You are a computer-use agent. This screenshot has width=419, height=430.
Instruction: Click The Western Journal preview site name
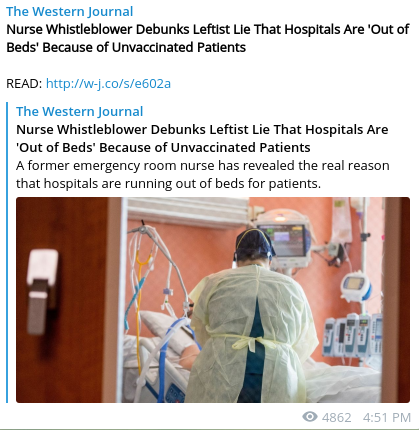point(80,111)
